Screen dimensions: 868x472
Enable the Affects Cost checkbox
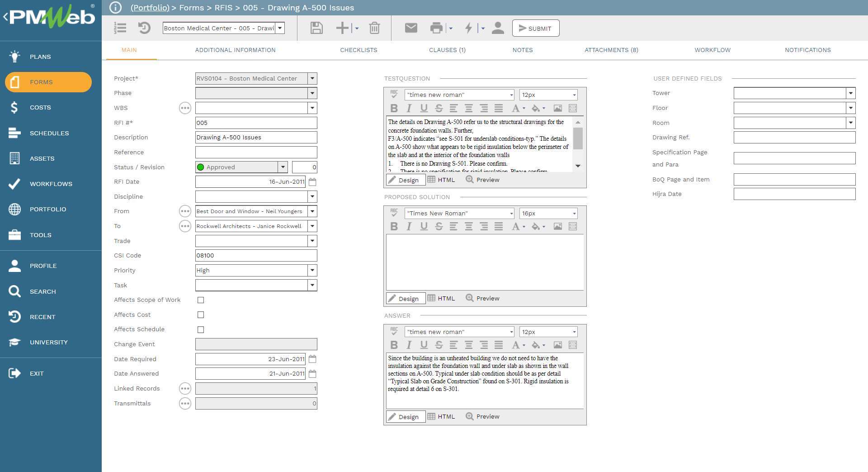click(x=201, y=315)
